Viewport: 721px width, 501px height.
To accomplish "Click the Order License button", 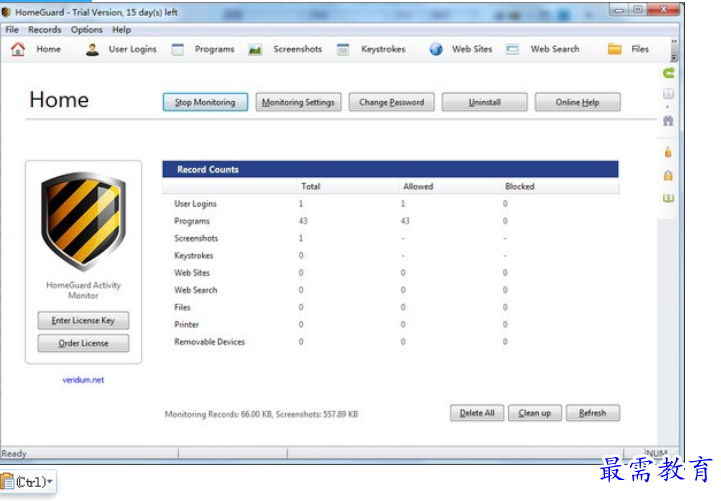I will tap(83, 343).
